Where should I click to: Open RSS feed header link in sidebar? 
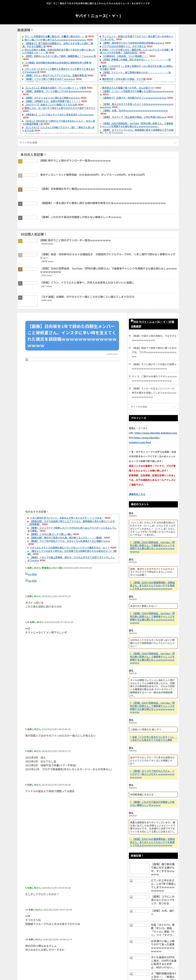coord(153,324)
